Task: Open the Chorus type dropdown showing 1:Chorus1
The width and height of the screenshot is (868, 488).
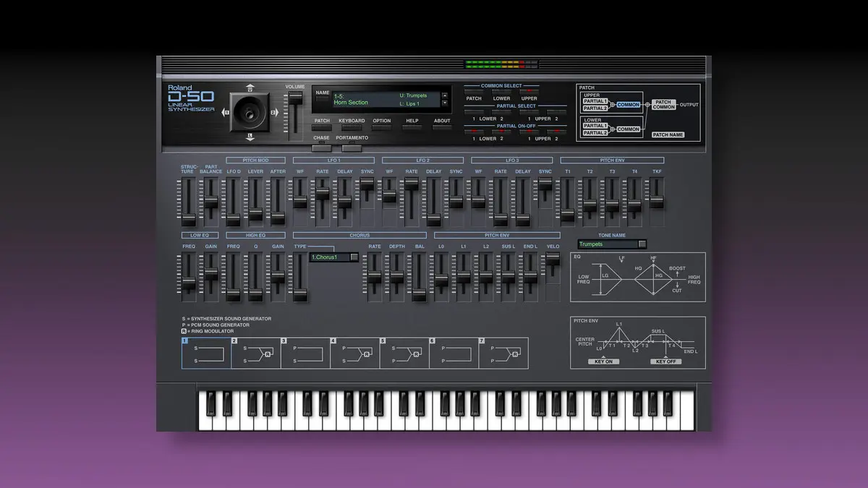Action: [x=334, y=257]
